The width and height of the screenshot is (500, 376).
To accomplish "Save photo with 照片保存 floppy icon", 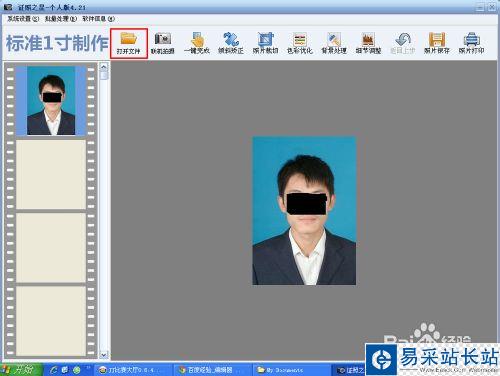I will (x=437, y=43).
